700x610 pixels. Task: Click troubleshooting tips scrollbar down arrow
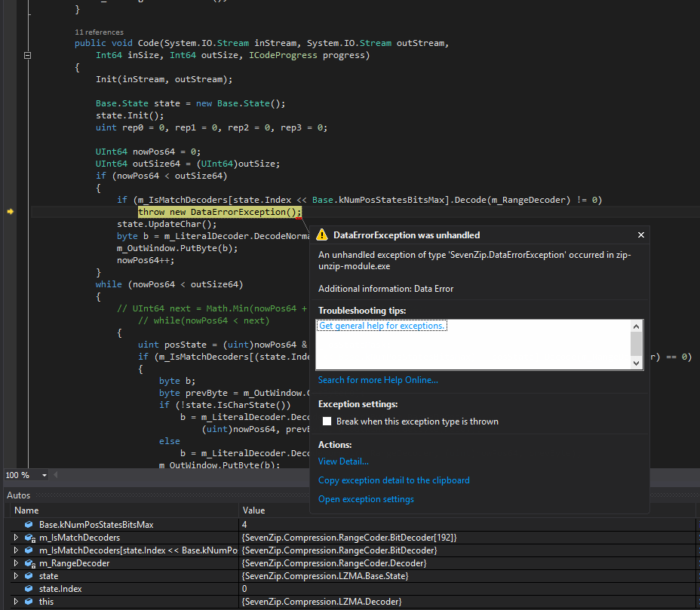pos(637,363)
